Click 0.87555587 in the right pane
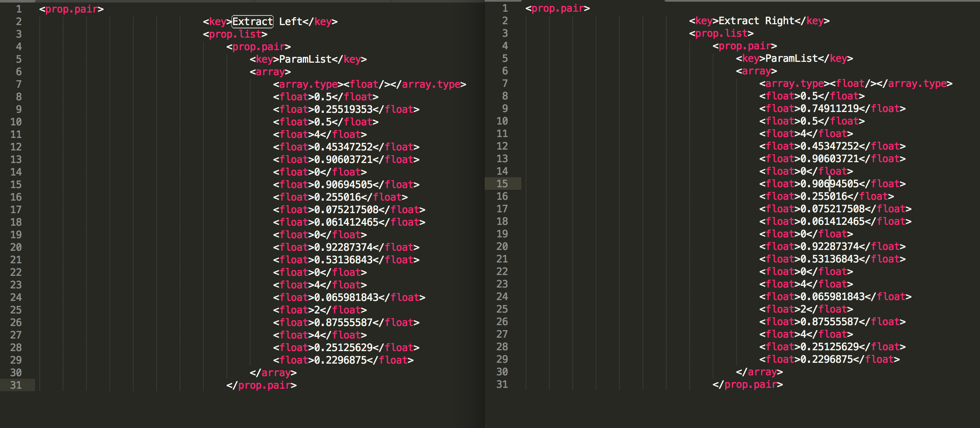Screen dimensions: 980x428 (x=830, y=321)
